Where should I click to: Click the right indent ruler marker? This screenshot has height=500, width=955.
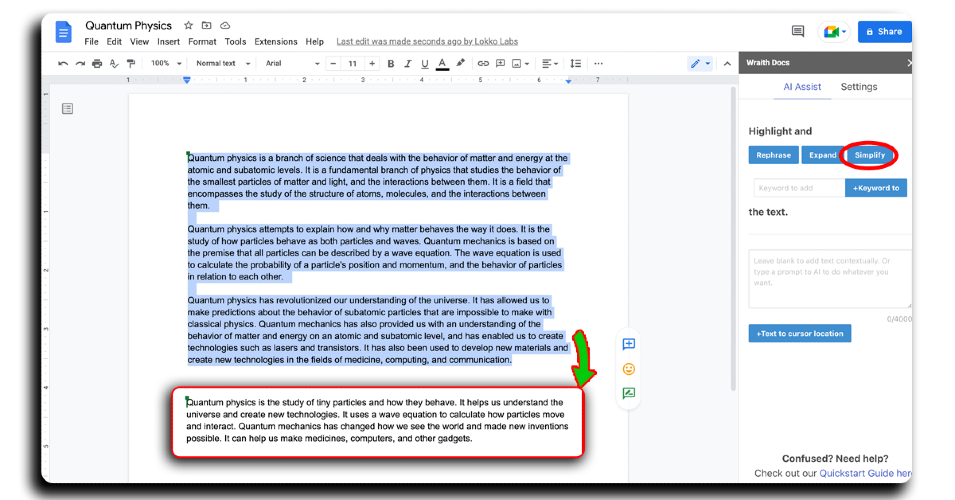pyautogui.click(x=568, y=80)
